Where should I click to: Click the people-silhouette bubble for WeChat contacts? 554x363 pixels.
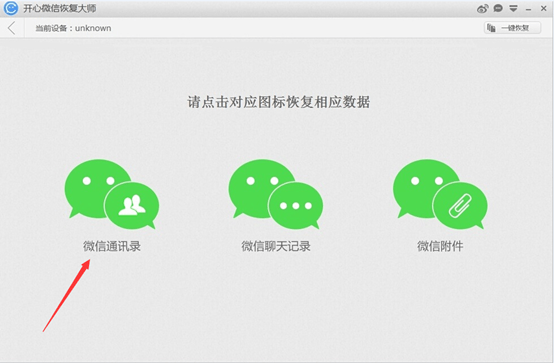132,205
